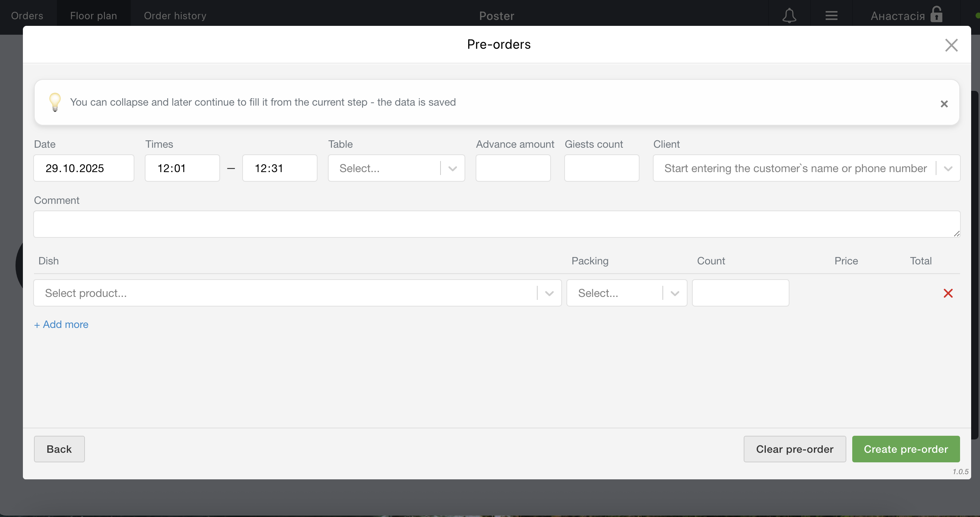
Task: Remove the dish row with red X
Action: click(948, 293)
